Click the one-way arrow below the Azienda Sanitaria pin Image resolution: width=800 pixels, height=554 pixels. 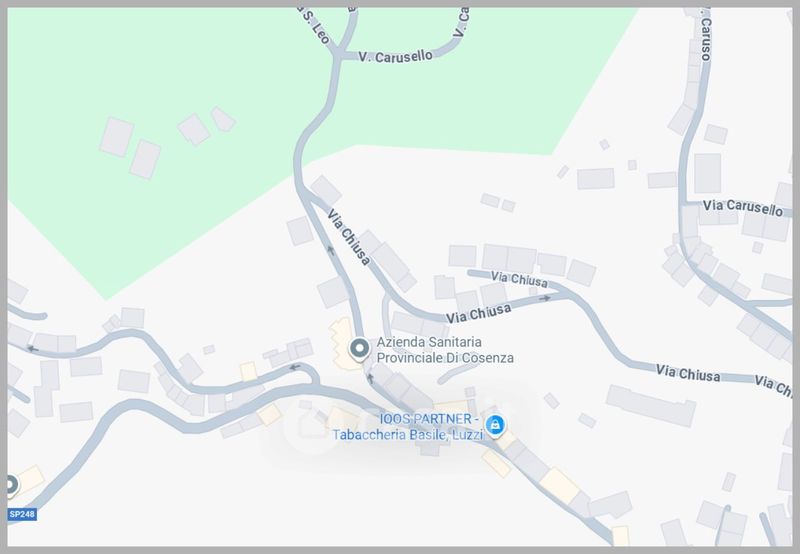tap(370, 378)
